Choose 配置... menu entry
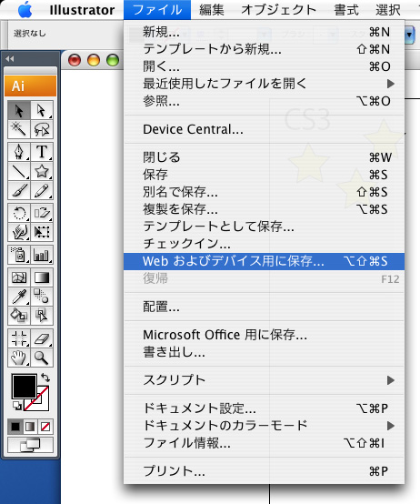The width and height of the screenshot is (420, 504). [264, 307]
